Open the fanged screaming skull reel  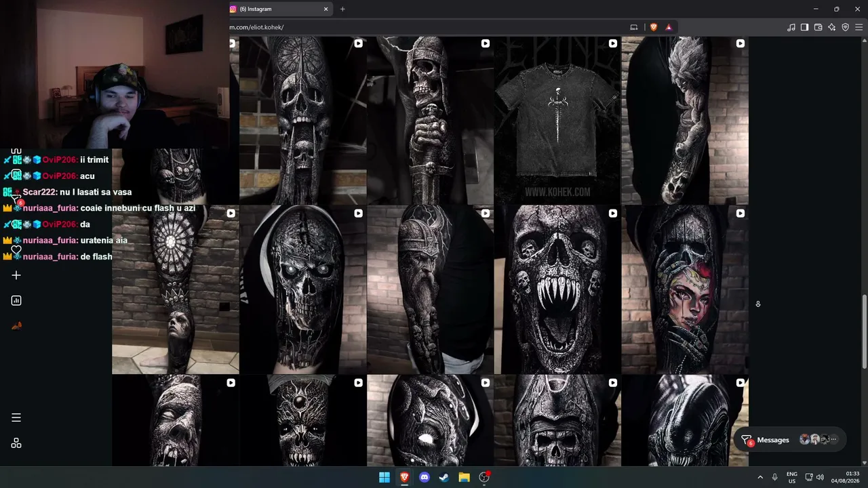point(557,290)
